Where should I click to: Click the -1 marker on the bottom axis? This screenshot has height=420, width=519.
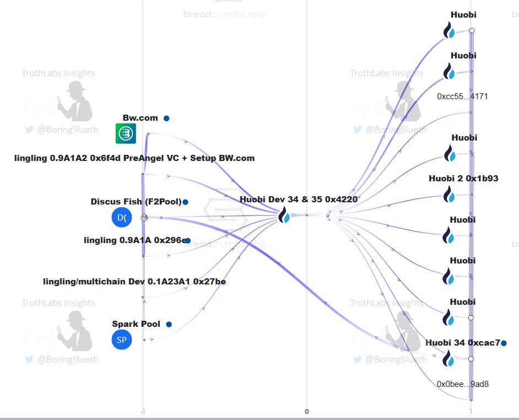[x=143, y=411]
